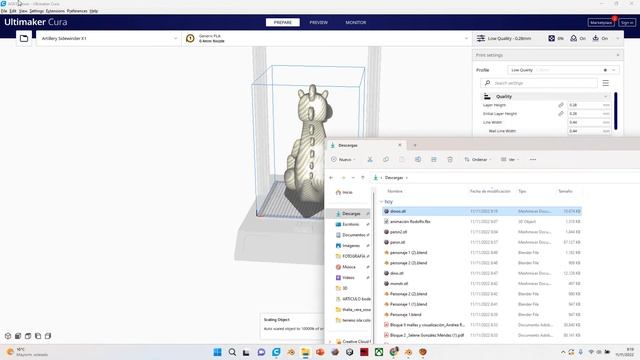Open Música in Explorer sidebar
The image size is (640, 360).
tap(350, 267)
